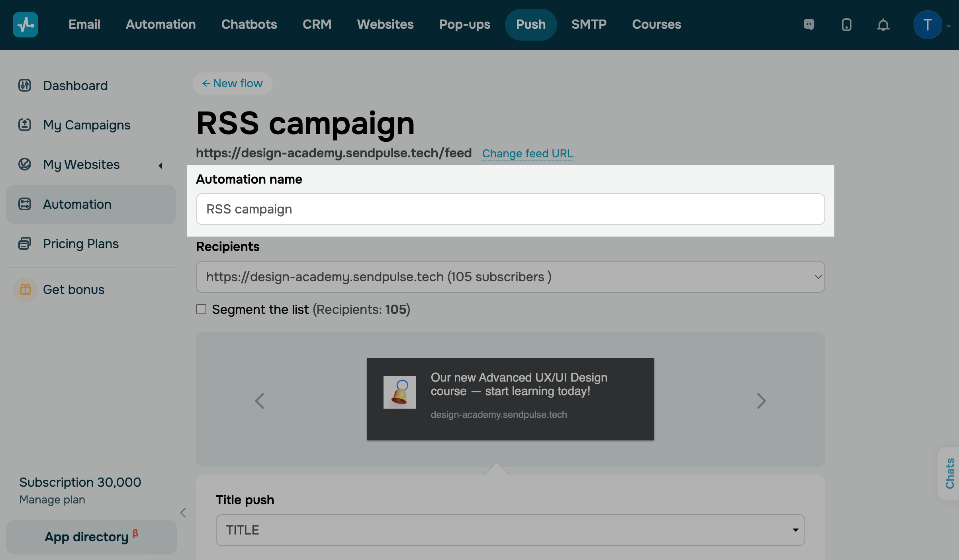Viewport: 959px width, 560px height.
Task: Enable the Segment the list checkbox
Action: [201, 309]
